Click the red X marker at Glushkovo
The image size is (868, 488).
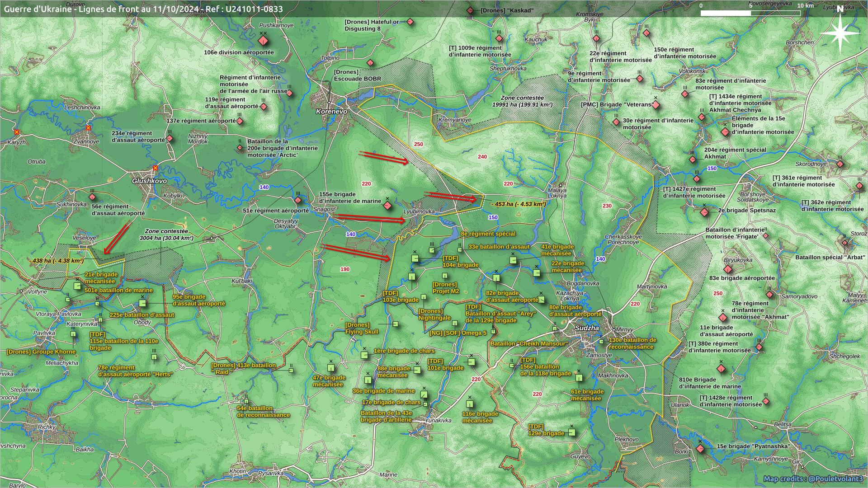pyautogui.click(x=156, y=168)
